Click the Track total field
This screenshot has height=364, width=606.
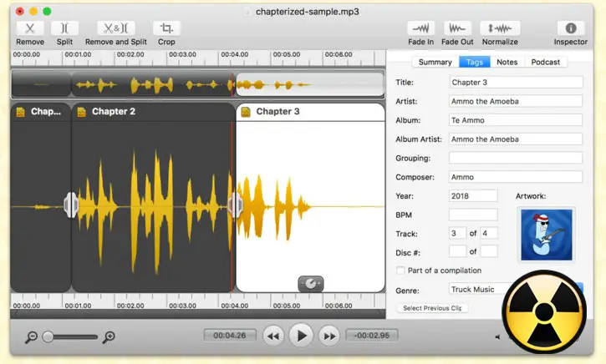(489, 233)
